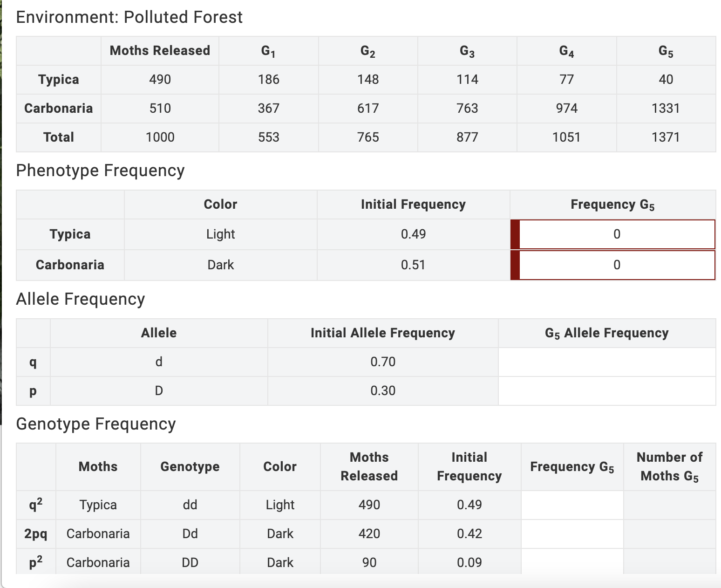Click the Carbonaria Frequency G5 input field
The height and width of the screenshot is (588, 721).
coord(617,265)
